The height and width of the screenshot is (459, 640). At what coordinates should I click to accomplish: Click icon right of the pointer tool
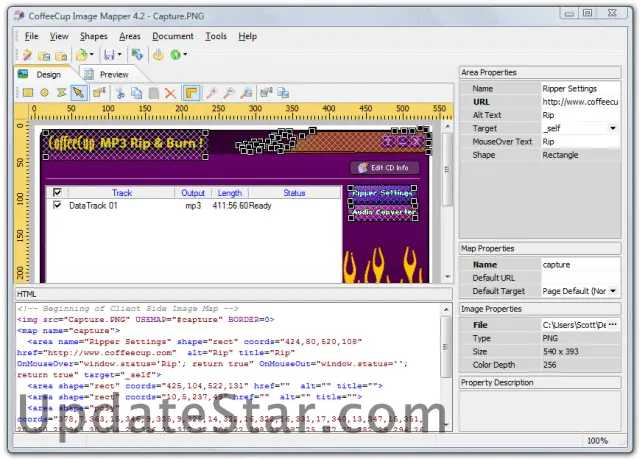click(x=99, y=93)
